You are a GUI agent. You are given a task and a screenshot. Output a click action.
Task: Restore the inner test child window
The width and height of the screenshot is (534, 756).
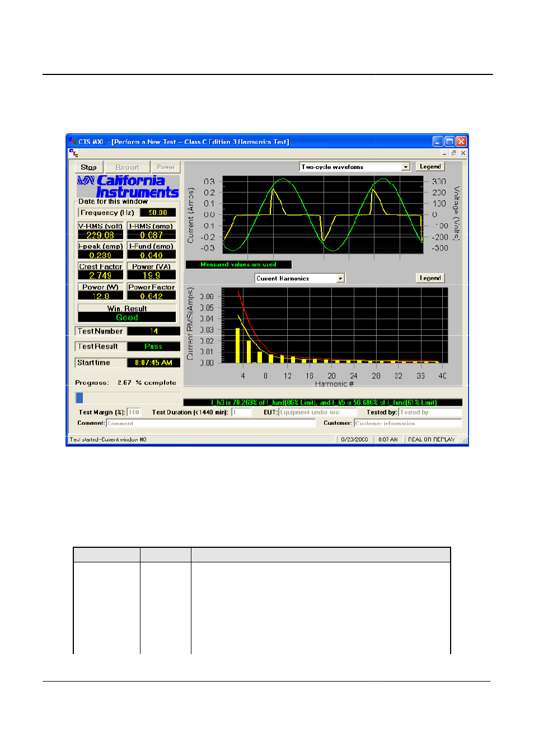453,153
